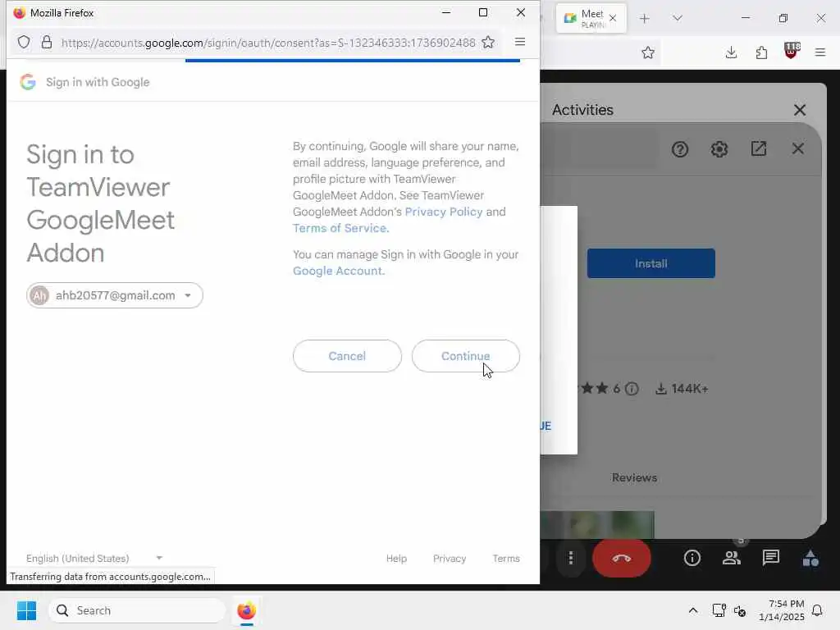The image size is (840, 630).
Task: Click the Firefox taskbar icon
Action: point(246,610)
